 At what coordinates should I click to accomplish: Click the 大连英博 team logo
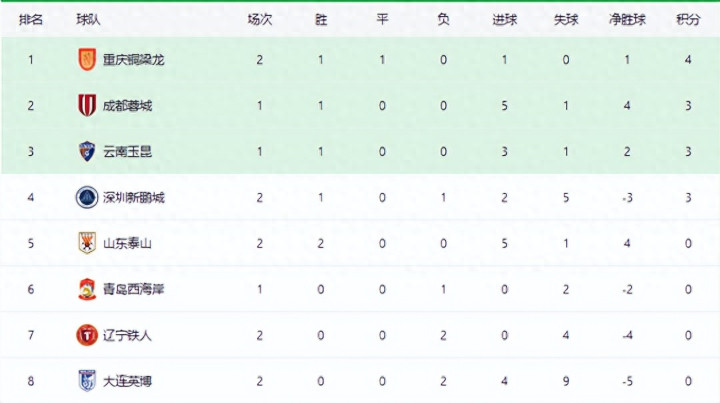click(87, 381)
